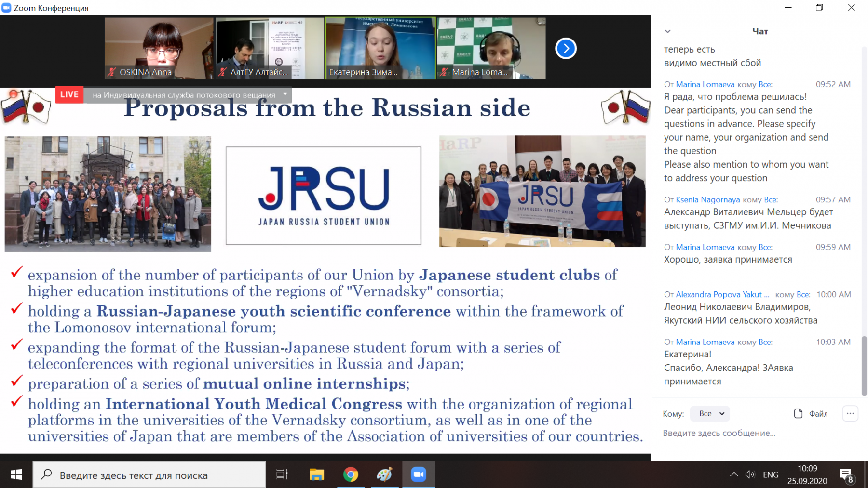Click the red LIVE streaming badge

(69, 94)
